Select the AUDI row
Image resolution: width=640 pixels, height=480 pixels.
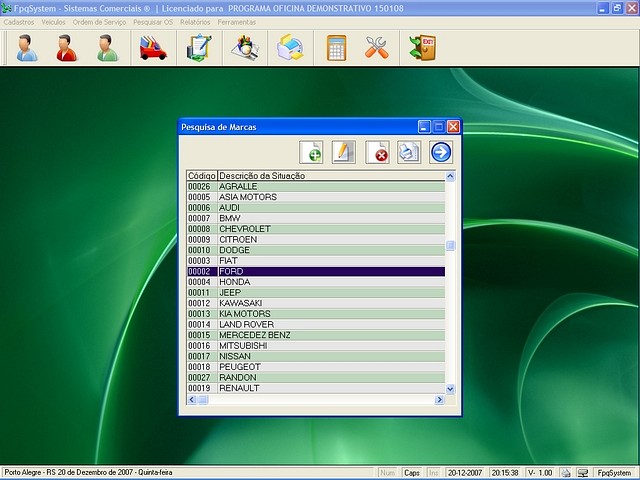coord(316,208)
